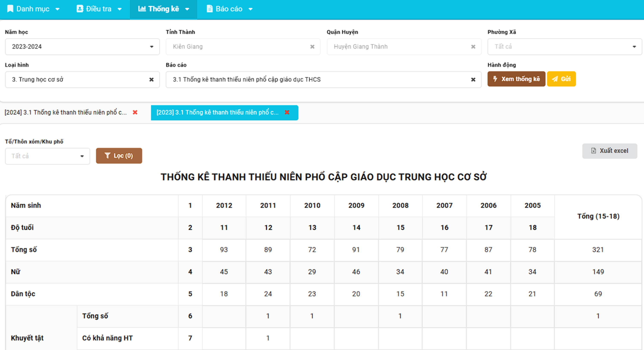Click the Xem thống kê button

(x=516, y=79)
